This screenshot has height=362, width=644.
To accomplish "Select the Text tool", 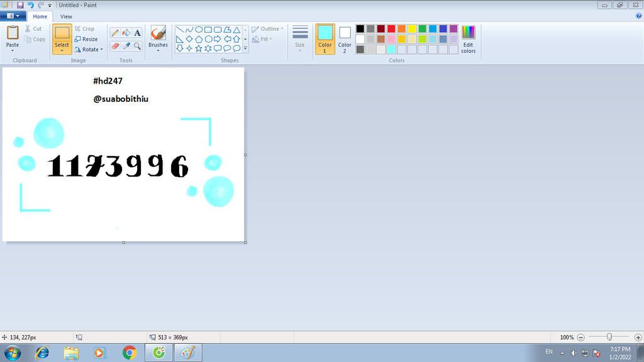I will tap(137, 33).
